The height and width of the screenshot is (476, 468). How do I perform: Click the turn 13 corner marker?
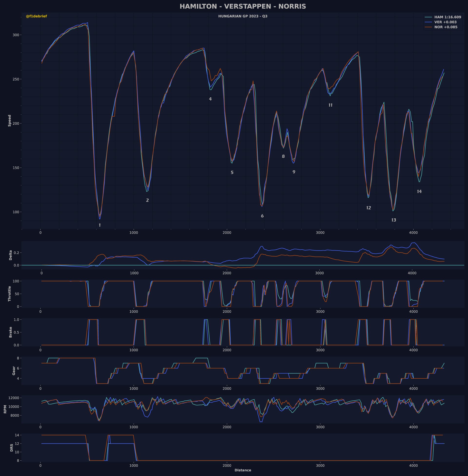point(393,220)
